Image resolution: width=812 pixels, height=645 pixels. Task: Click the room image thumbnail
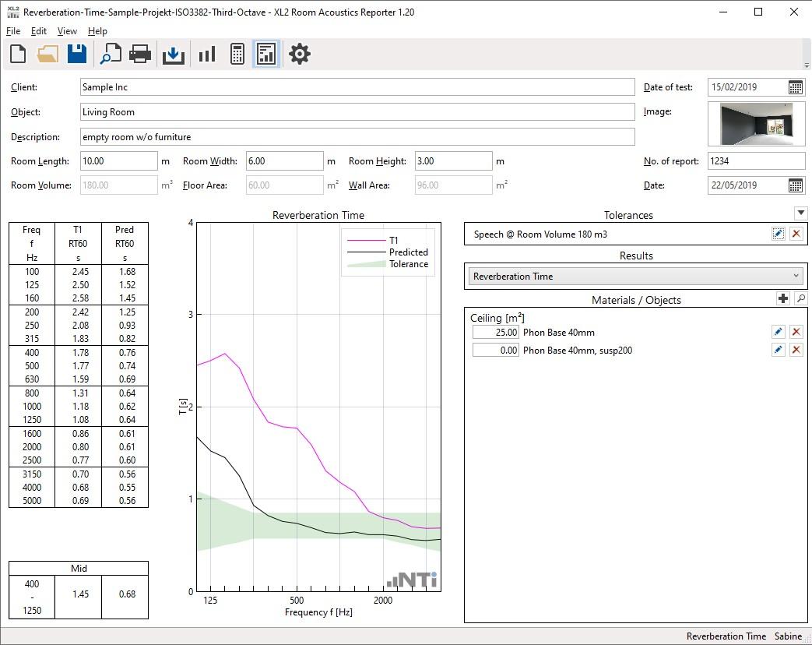pos(756,124)
